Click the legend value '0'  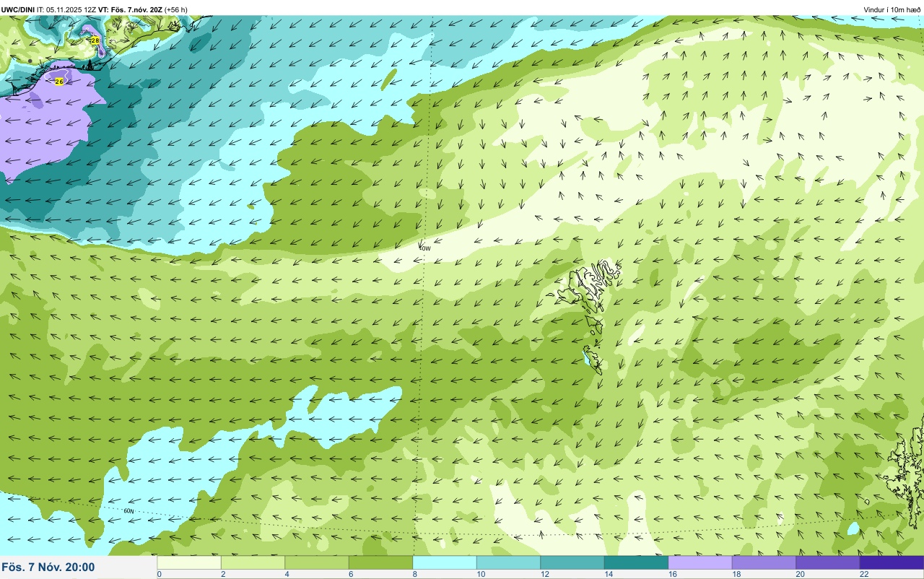(x=159, y=574)
